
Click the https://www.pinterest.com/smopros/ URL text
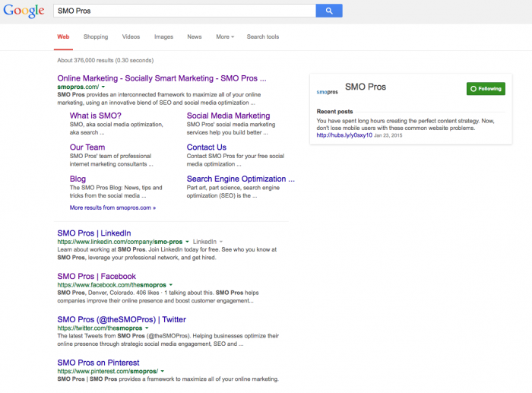pyautogui.click(x=108, y=371)
